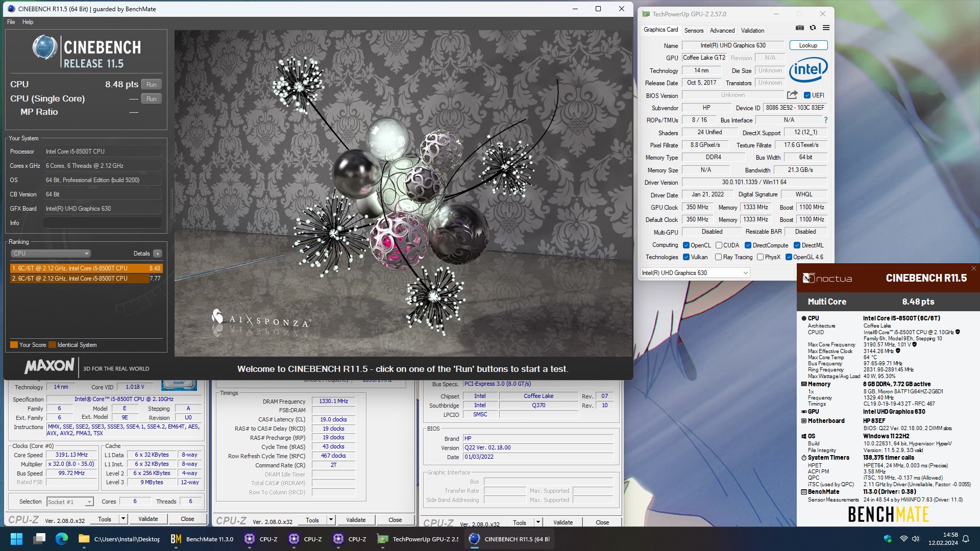Click Cinebench globe logo
Screen dimensions: 980x551
click(x=44, y=48)
